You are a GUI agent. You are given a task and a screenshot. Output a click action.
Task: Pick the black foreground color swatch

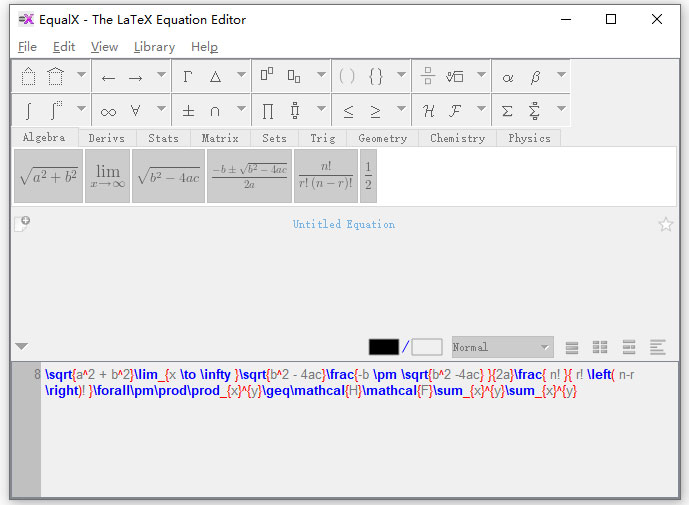coord(384,347)
